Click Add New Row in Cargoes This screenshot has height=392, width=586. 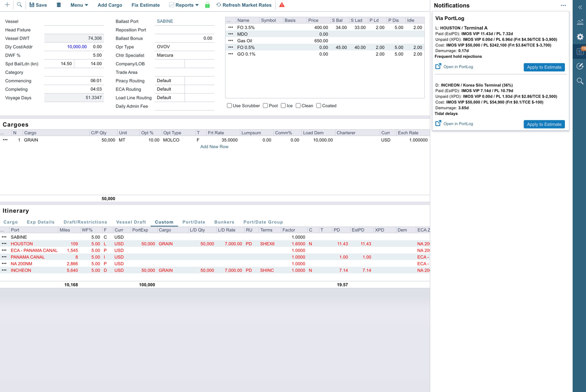point(214,146)
